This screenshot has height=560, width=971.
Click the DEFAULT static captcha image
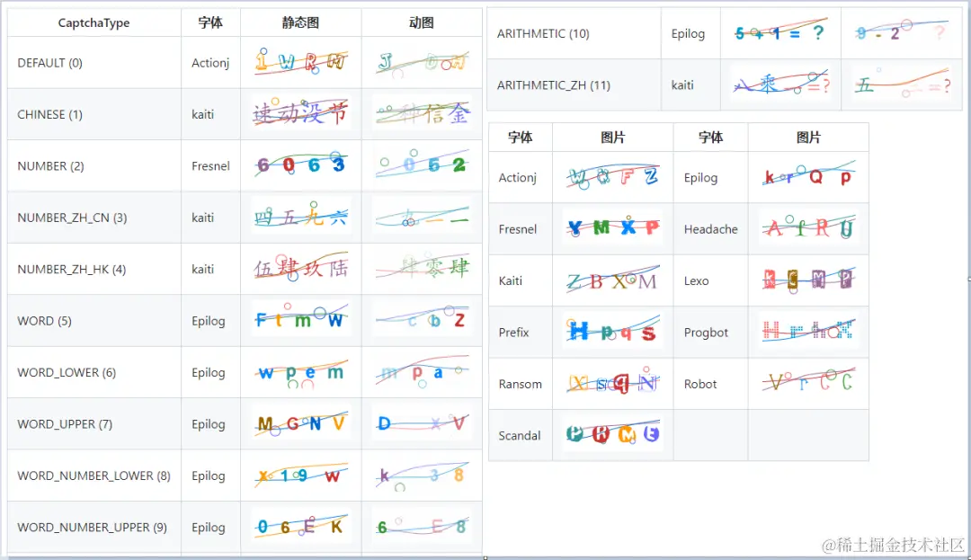pyautogui.click(x=301, y=62)
